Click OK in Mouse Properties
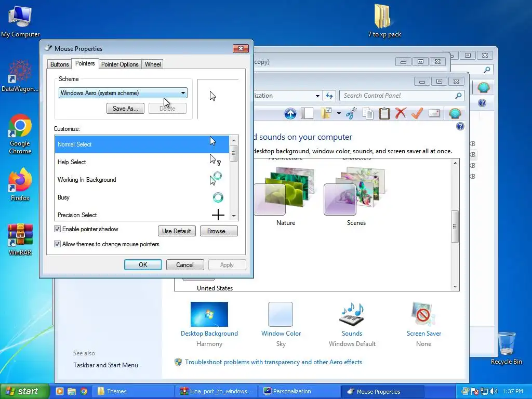Image resolution: width=532 pixels, height=399 pixels. pos(143,264)
